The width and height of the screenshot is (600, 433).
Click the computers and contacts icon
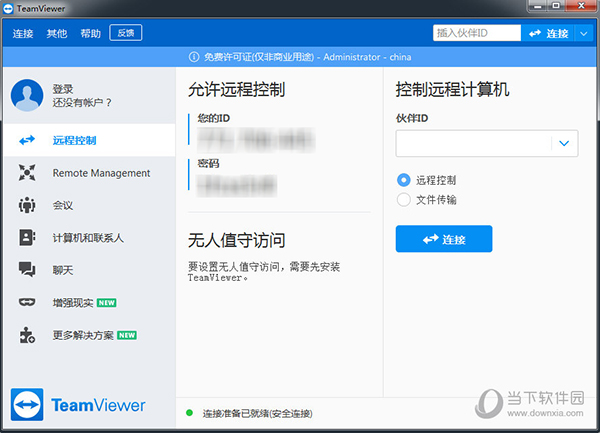click(27, 238)
